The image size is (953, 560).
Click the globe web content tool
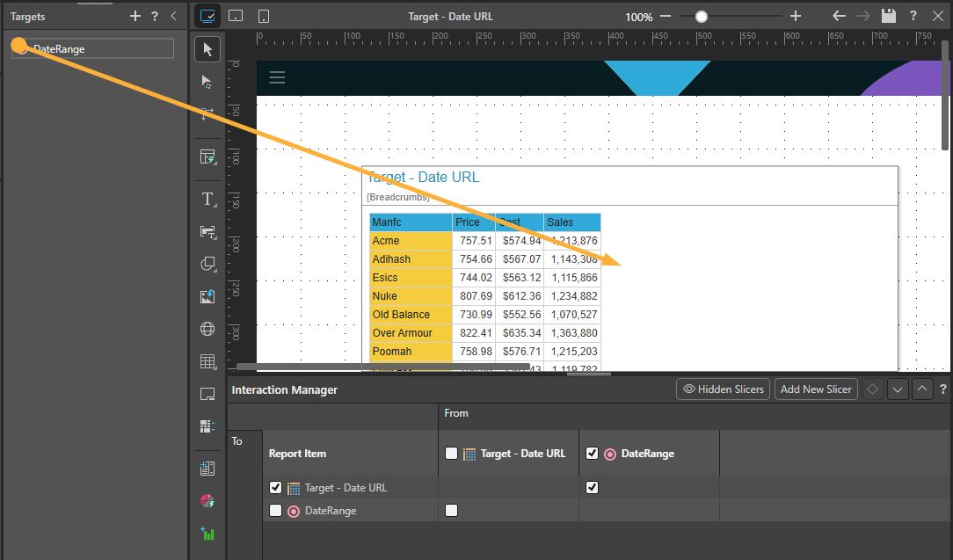pyautogui.click(x=207, y=329)
